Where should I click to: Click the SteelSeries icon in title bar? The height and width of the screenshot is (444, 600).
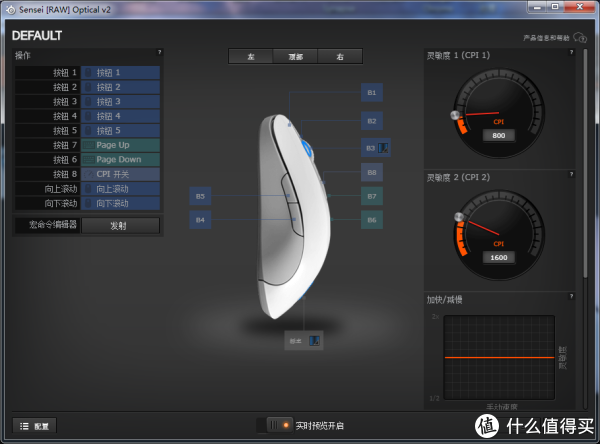coord(11,10)
